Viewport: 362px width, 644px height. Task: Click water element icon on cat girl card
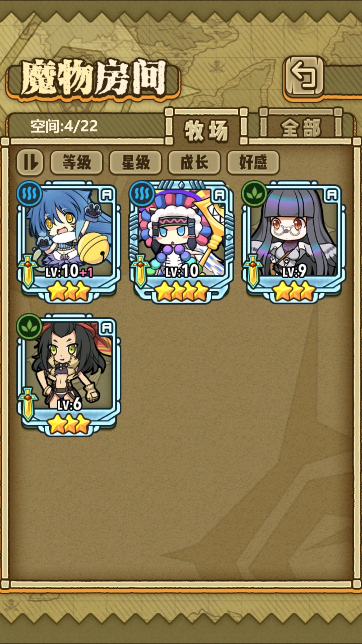pos(29,194)
